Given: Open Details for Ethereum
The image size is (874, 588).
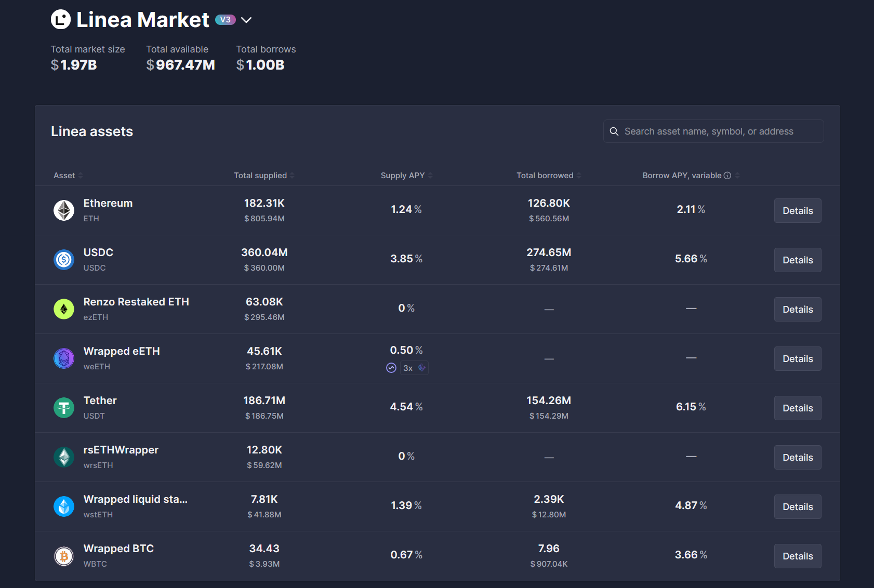Looking at the screenshot, I should (x=798, y=210).
